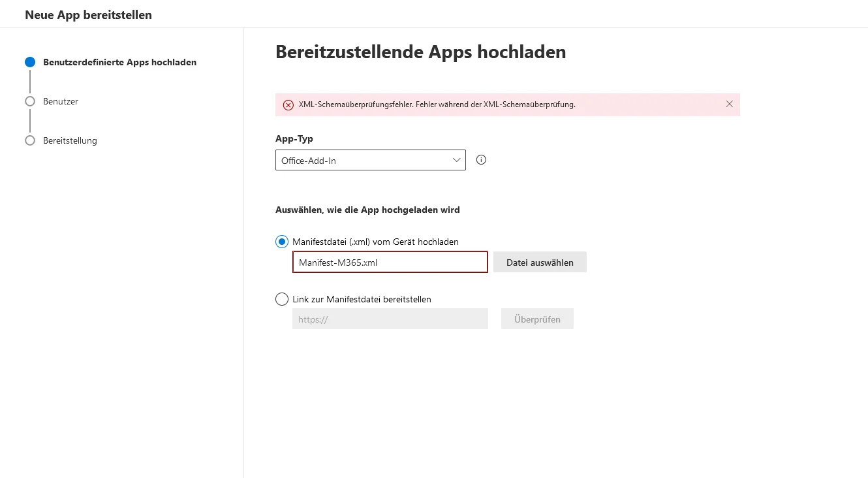The height and width of the screenshot is (478, 868).
Task: Click the Neue App bereitstellen title
Action: pyautogui.click(x=88, y=14)
